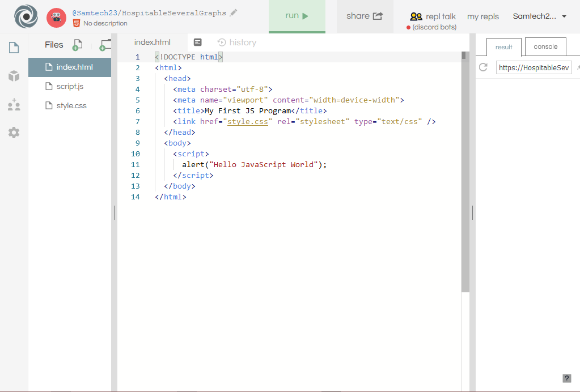580x392 pixels.
Task: Click the DOCTYPE html line
Action: pos(189,57)
